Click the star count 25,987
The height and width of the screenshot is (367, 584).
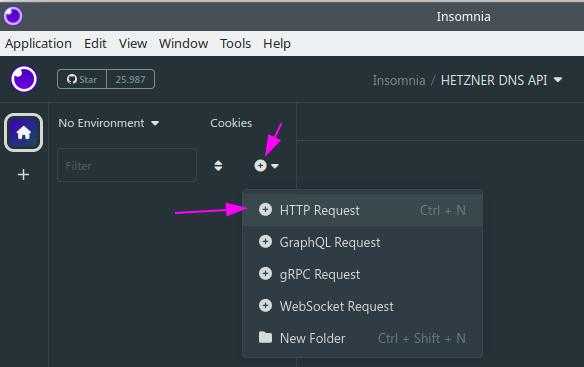[130, 79]
